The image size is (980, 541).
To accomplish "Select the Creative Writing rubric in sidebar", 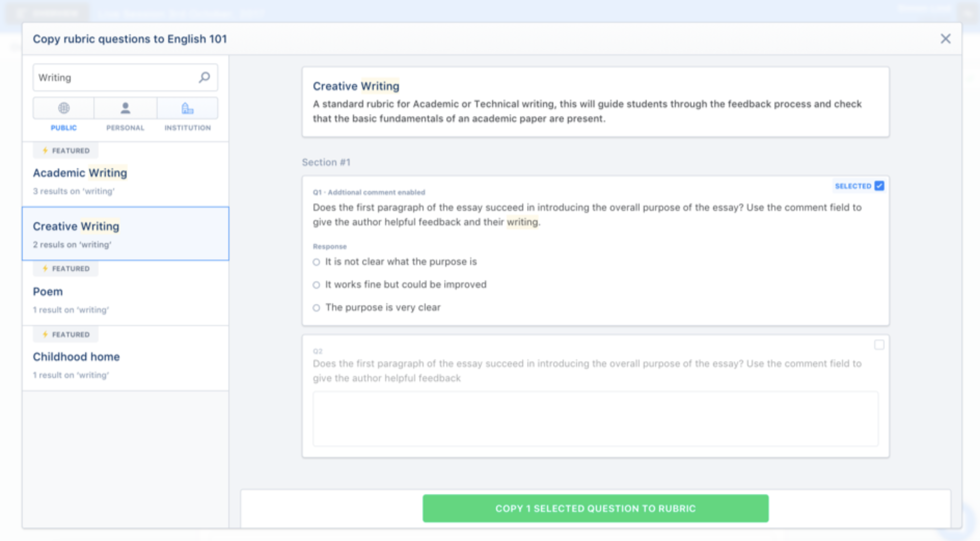I will coord(76,226).
